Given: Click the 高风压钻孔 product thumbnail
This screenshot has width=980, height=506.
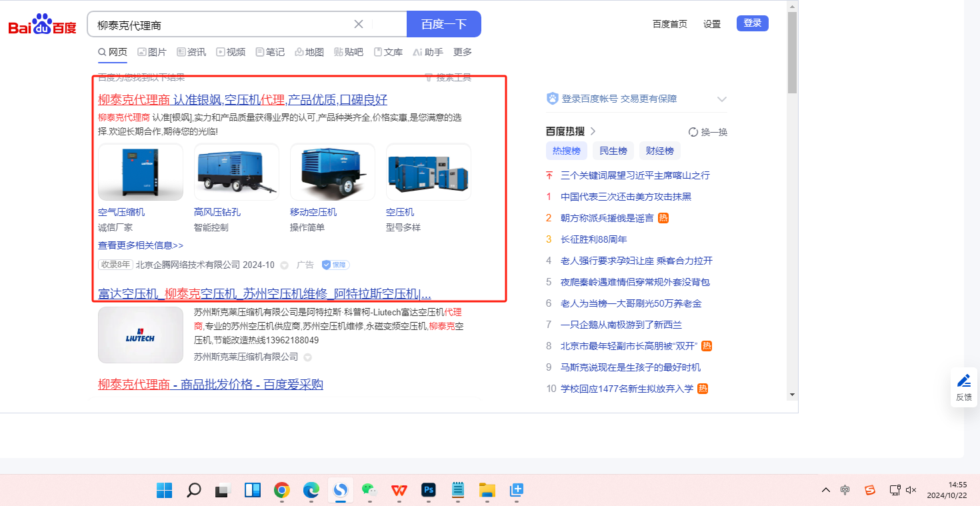Looking at the screenshot, I should tap(237, 172).
